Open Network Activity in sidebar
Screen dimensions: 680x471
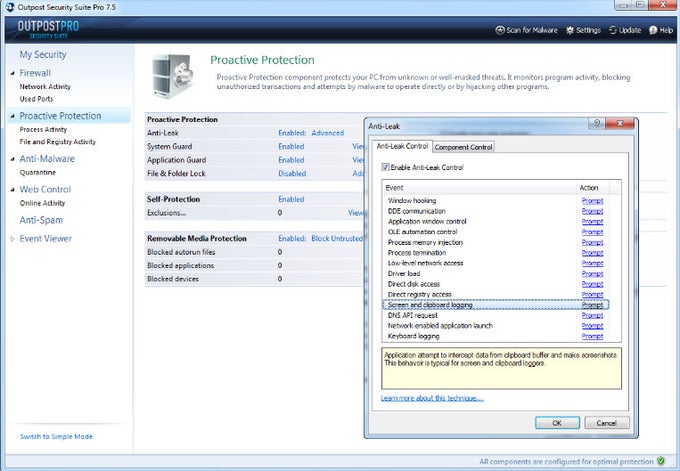click(45, 86)
